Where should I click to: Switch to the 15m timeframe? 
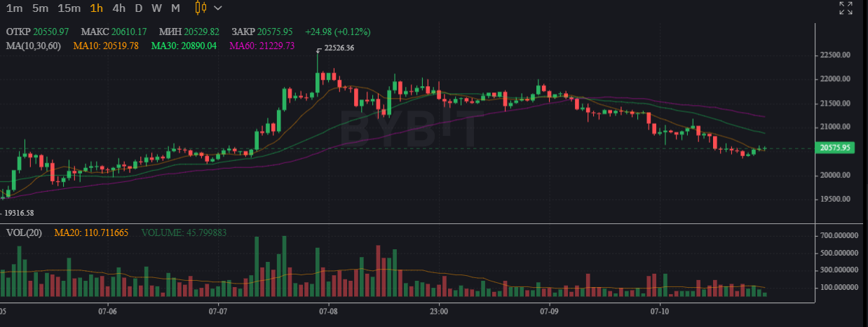(69, 8)
